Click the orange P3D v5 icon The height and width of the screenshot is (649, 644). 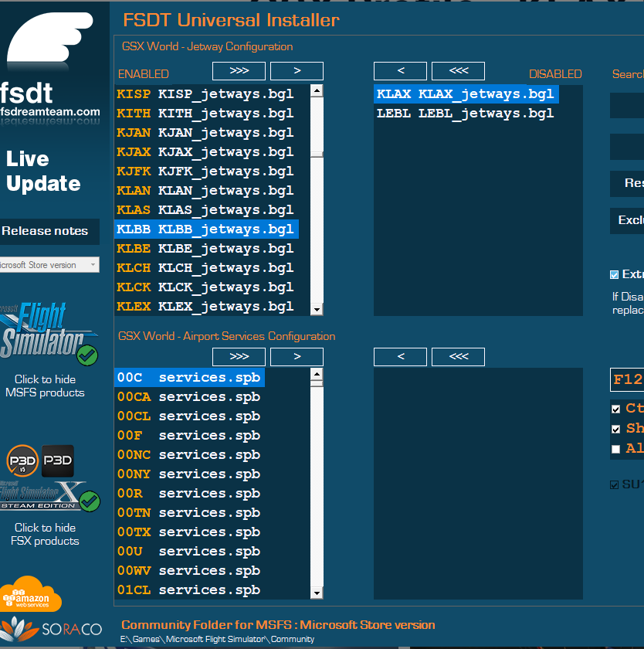point(22,460)
